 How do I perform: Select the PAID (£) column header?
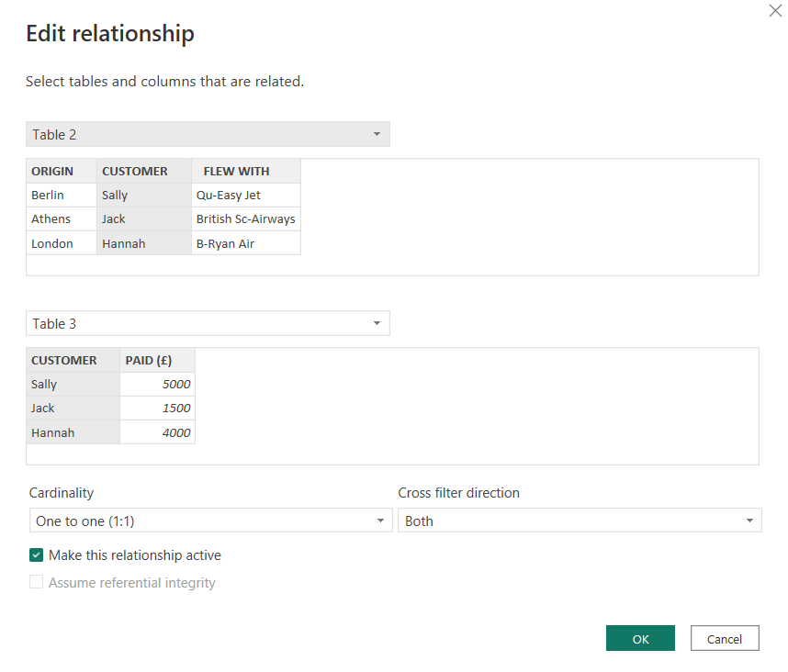point(149,361)
